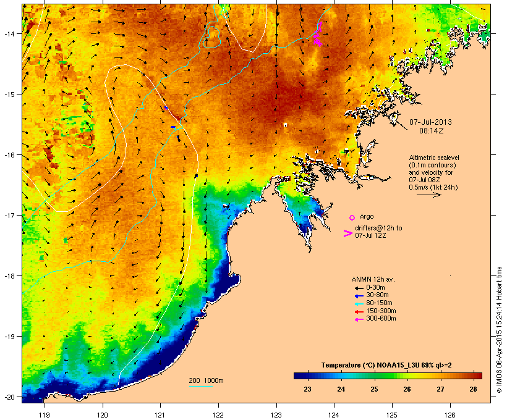Image resolution: width=507 pixels, height=420 pixels.
Task: Click the '300-600m' depth label
Action: click(x=381, y=319)
